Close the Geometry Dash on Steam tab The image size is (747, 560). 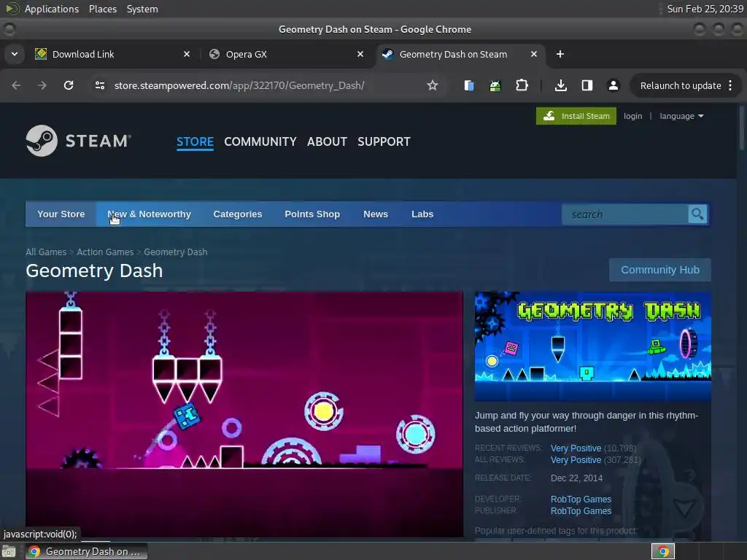[534, 54]
